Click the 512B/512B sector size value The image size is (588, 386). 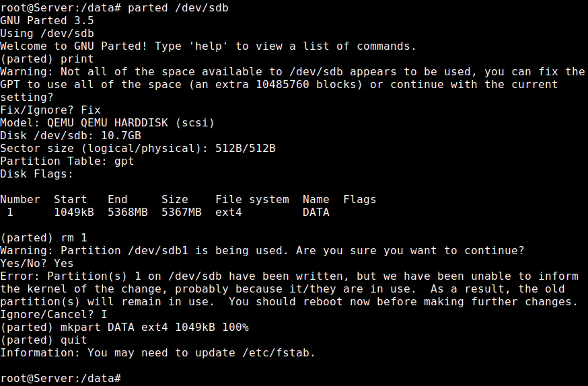point(246,149)
